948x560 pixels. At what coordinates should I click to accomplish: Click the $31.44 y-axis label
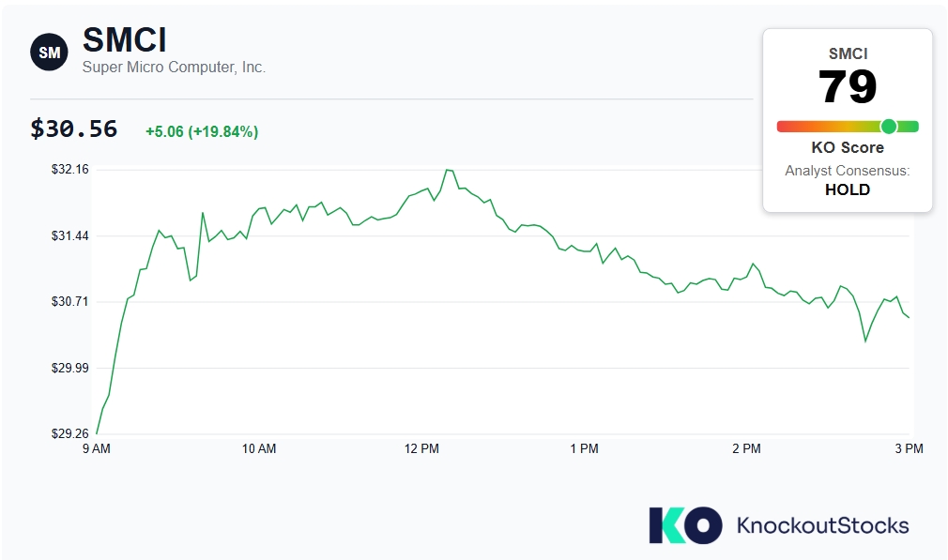(70, 235)
